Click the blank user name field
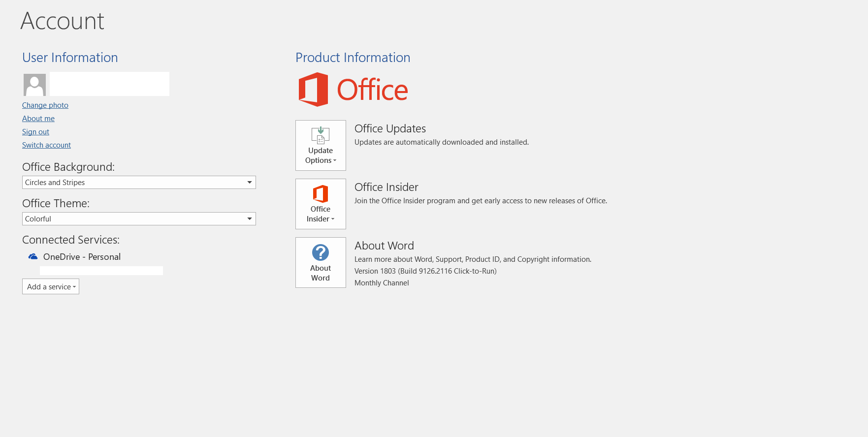This screenshot has height=437, width=868. 109,84
